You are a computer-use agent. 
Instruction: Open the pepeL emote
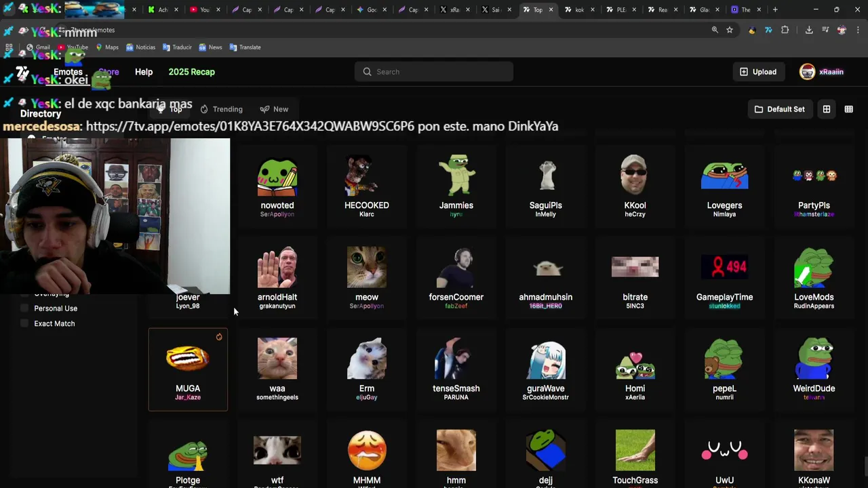(x=725, y=369)
